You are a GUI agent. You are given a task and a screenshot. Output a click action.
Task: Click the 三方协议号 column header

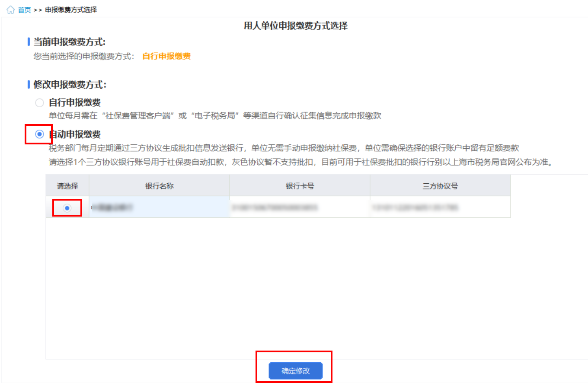pos(440,186)
